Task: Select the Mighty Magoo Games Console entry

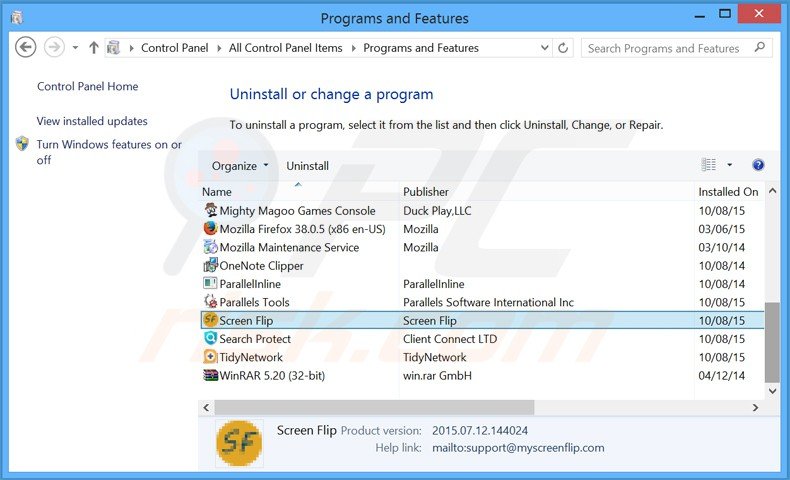Action: point(297,211)
